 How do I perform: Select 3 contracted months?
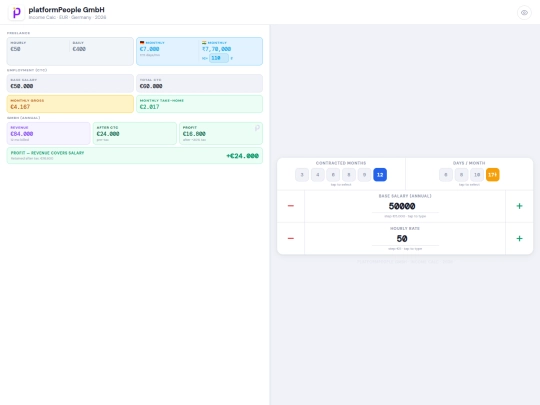302,175
